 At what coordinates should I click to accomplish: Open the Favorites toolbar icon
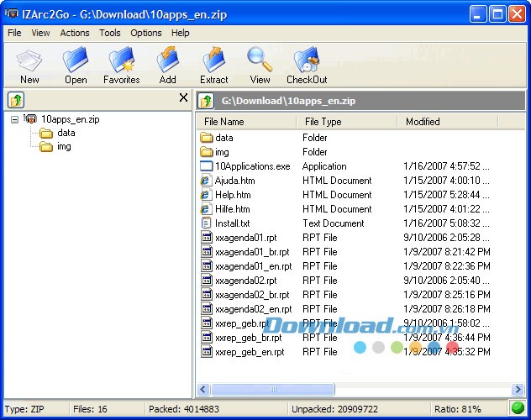122,64
